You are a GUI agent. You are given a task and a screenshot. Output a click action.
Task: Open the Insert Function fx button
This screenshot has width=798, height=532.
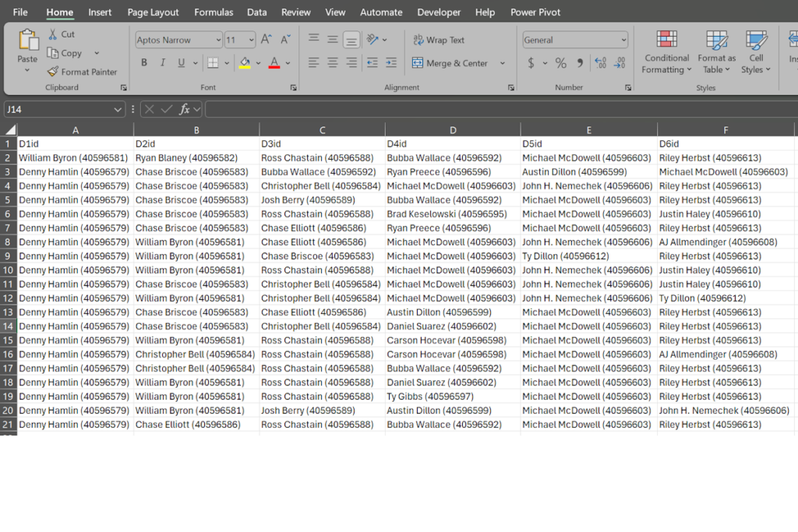click(x=185, y=110)
